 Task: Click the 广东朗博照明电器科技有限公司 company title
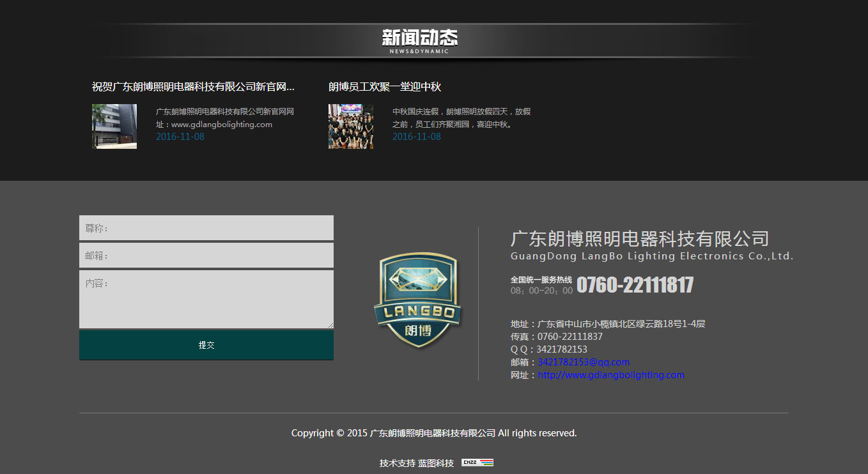(639, 239)
